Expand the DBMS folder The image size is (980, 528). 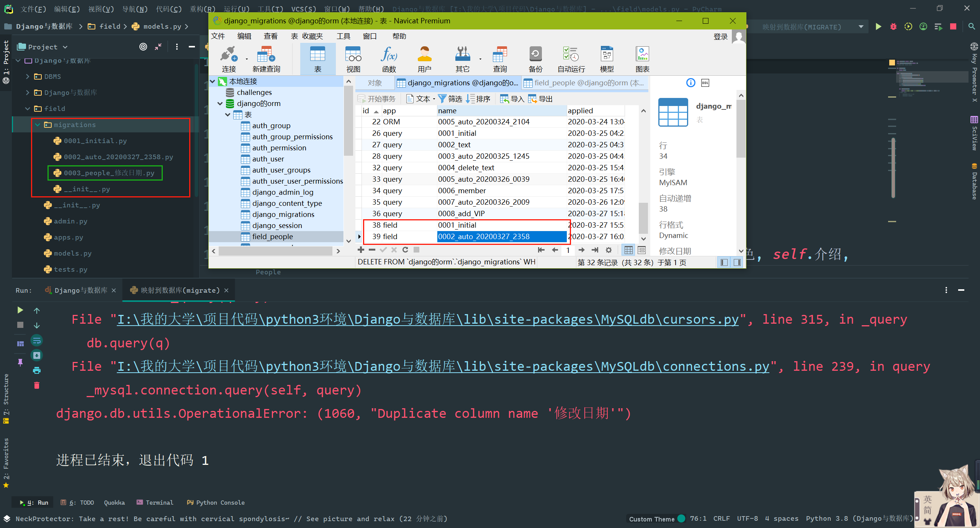tap(28, 77)
